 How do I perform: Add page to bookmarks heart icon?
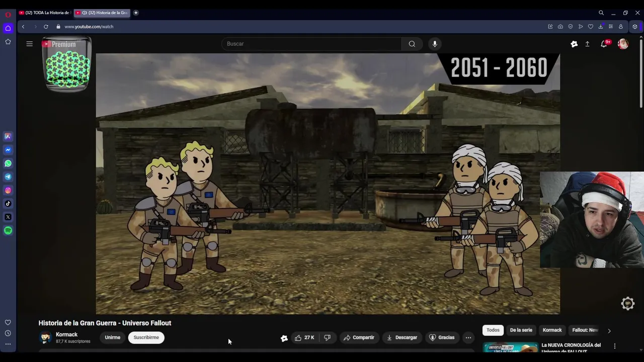point(591,27)
